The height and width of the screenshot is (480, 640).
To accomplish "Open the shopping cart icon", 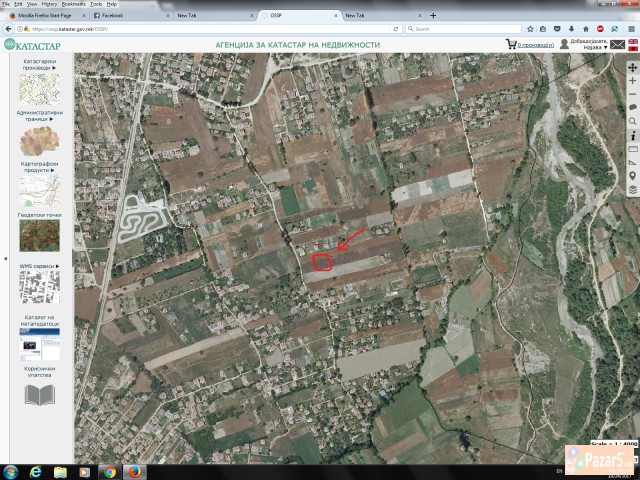I will 512,44.
